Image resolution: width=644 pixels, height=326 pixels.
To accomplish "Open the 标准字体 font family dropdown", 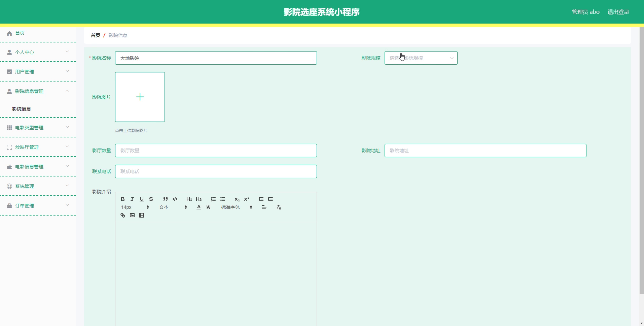I will click(x=237, y=207).
